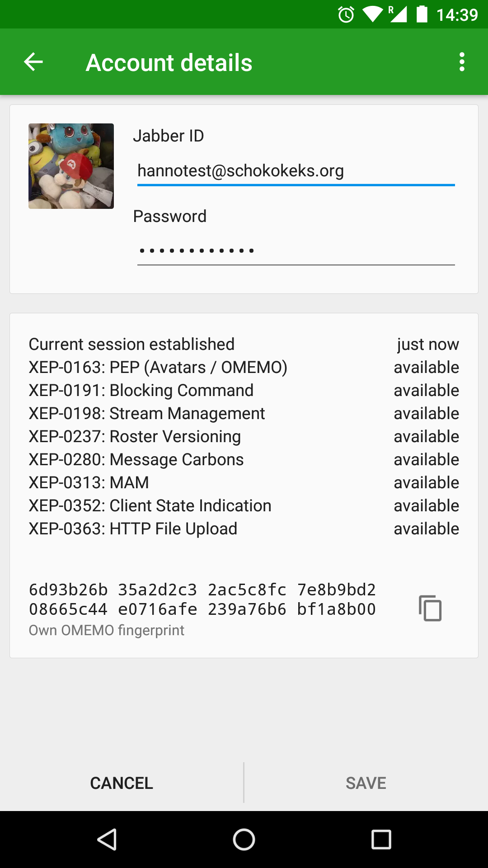Open the three-dot overflow menu

[461, 62]
